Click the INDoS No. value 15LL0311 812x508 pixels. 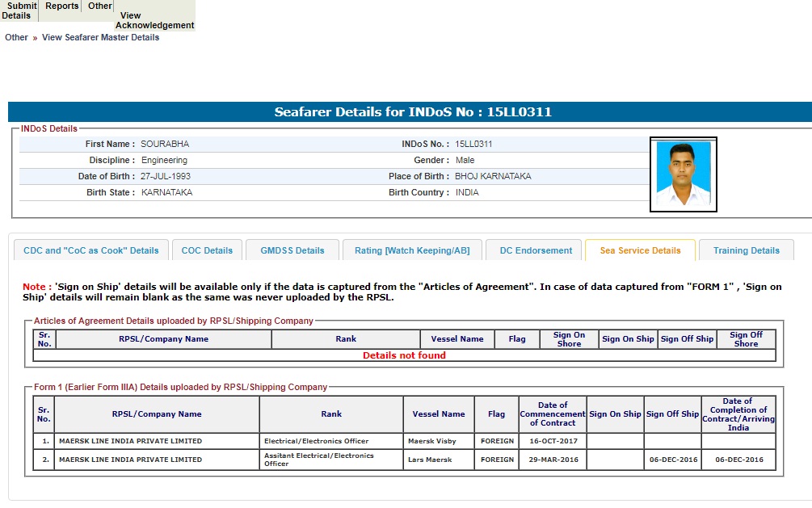pos(473,144)
